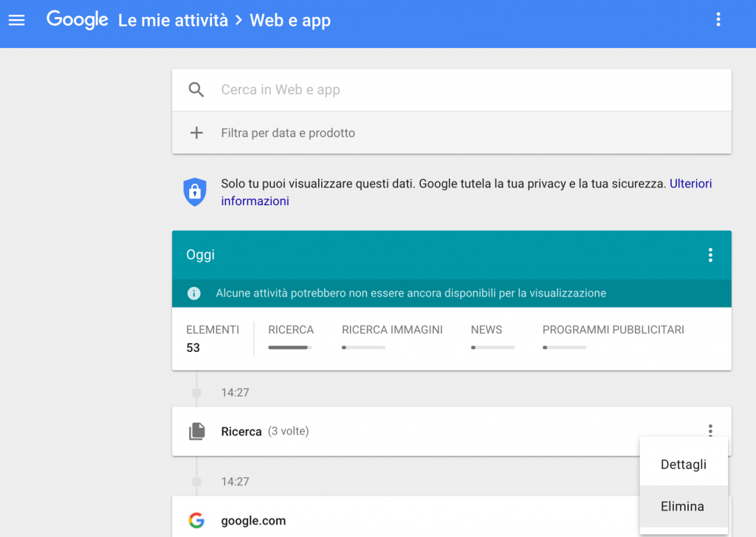Click the Oggi section heading
The height and width of the screenshot is (537, 756).
[201, 254]
